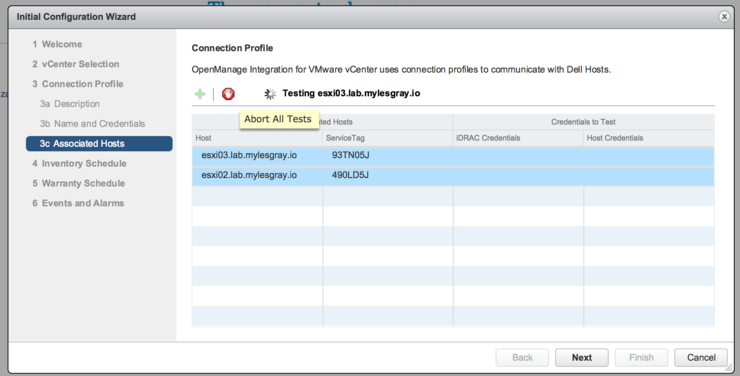Select the 3c Associated Hosts step
The height and width of the screenshot is (376, 740).
pos(99,143)
